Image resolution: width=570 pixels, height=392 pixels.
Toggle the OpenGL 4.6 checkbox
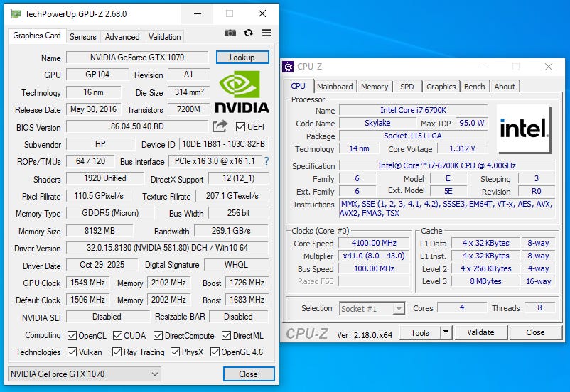click(215, 352)
